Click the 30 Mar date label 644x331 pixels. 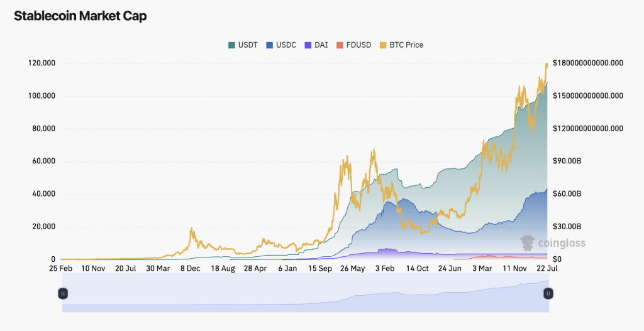[158, 269]
